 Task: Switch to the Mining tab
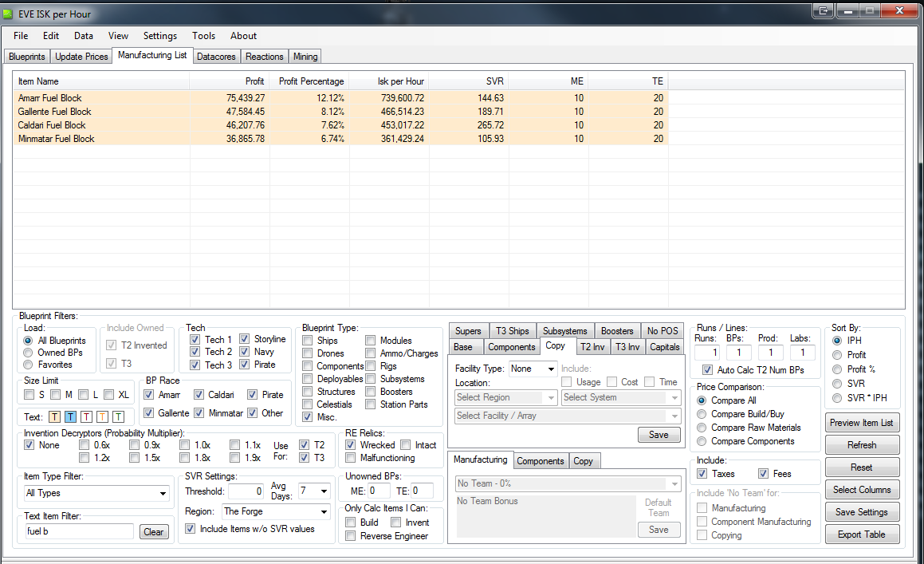click(x=305, y=57)
